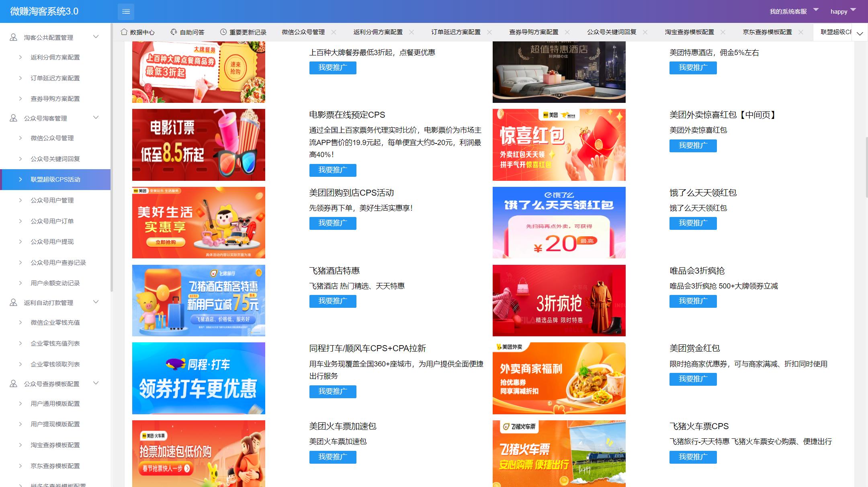Image resolution: width=868 pixels, height=487 pixels.
Task: Click 我要推广 for 飞猪酒店特惠
Action: (x=333, y=301)
